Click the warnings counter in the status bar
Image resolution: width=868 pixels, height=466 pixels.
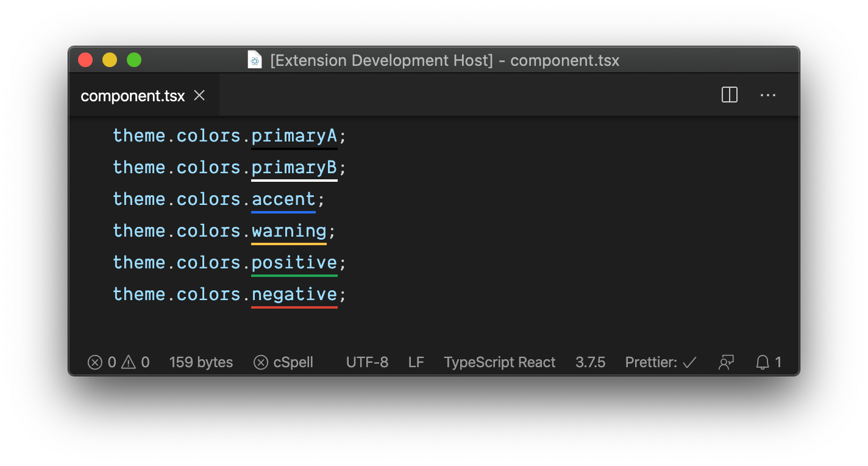[x=137, y=362]
